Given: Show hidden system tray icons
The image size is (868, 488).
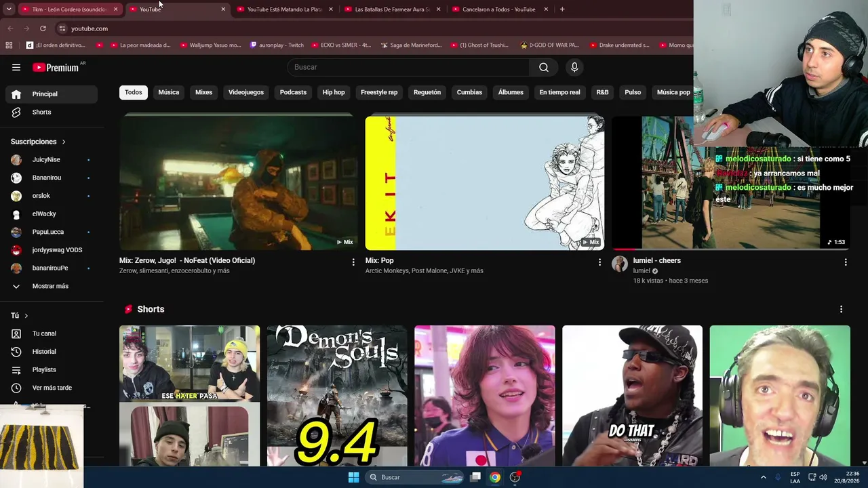Looking at the screenshot, I should click(x=763, y=477).
